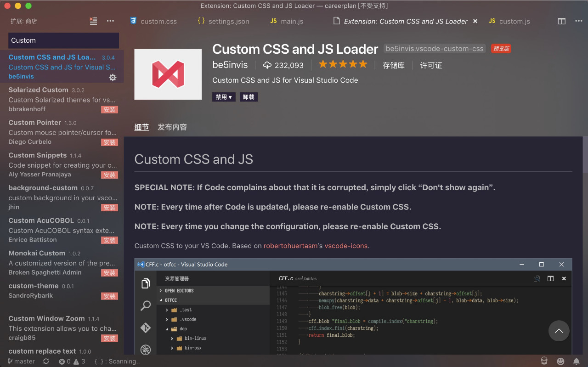This screenshot has height=367, width=588.
Task: Open problems from the errors and warnings count
Action: tap(72, 361)
